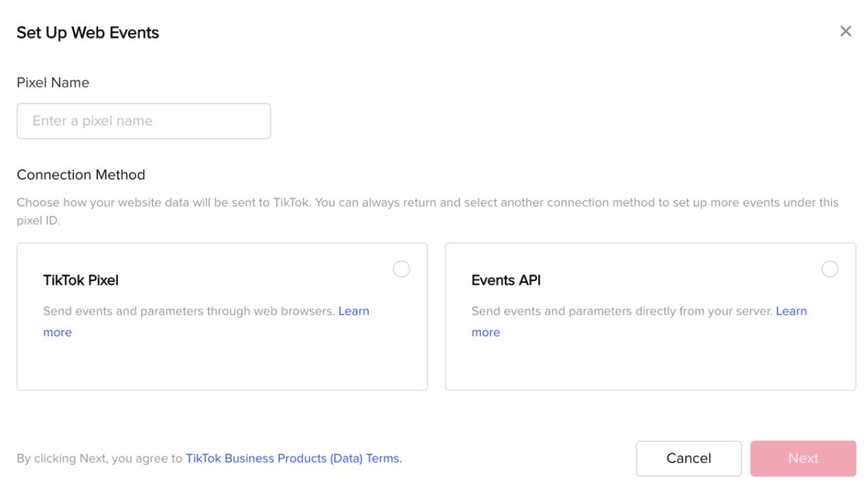Click "Send events and parameters directly from your server" text
The width and height of the screenshot is (868, 489).
click(621, 311)
